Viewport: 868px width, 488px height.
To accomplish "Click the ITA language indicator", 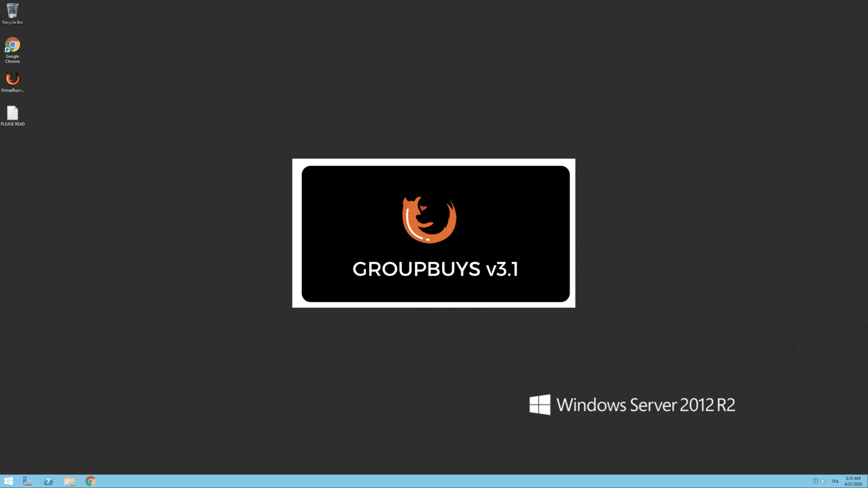I will click(835, 481).
